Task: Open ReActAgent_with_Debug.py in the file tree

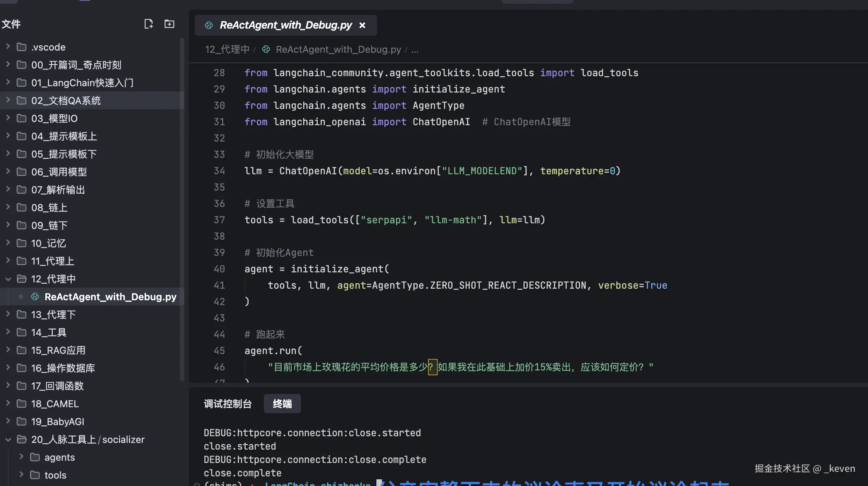Action: click(x=110, y=297)
